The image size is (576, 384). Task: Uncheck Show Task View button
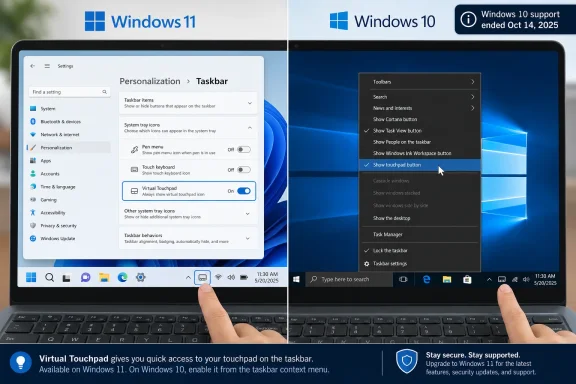[x=420, y=130]
